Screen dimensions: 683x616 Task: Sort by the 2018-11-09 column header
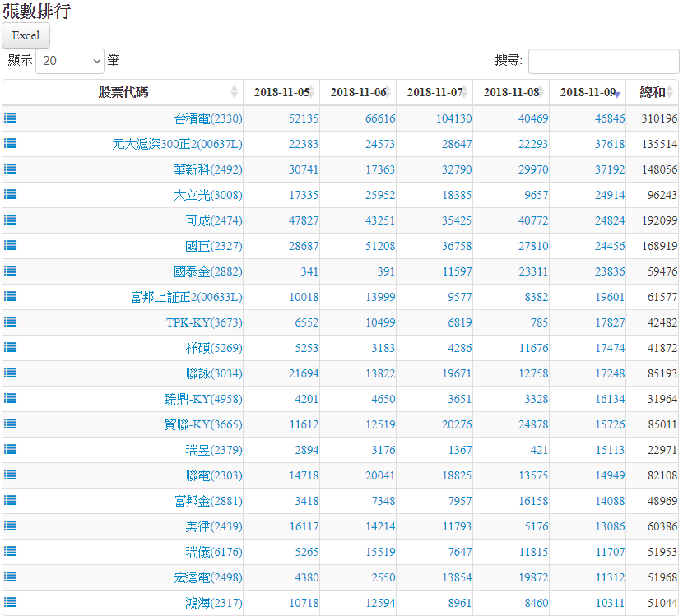[587, 92]
